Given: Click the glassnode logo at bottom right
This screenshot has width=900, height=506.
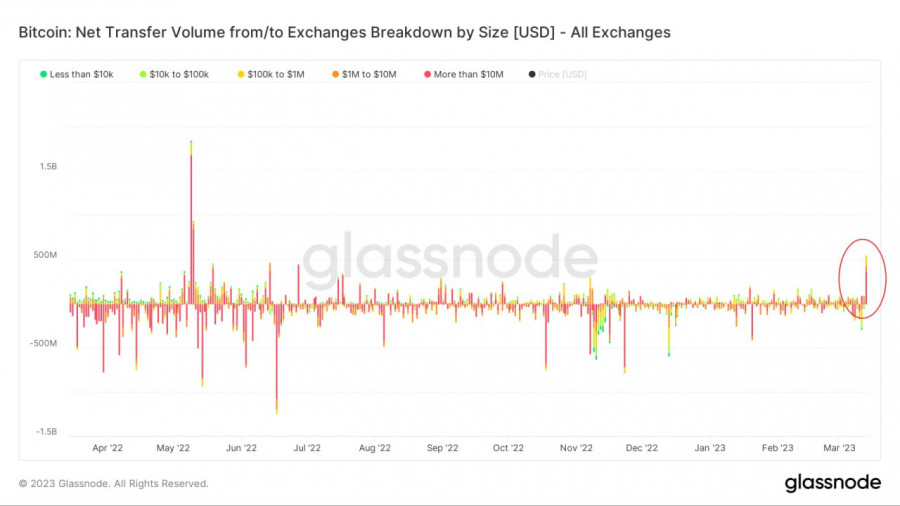Looking at the screenshot, I should coord(832,483).
